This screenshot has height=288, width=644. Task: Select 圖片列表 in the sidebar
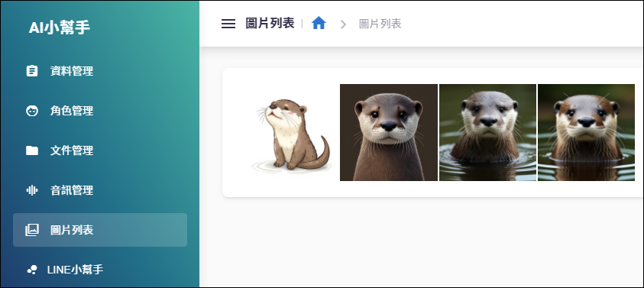point(100,230)
